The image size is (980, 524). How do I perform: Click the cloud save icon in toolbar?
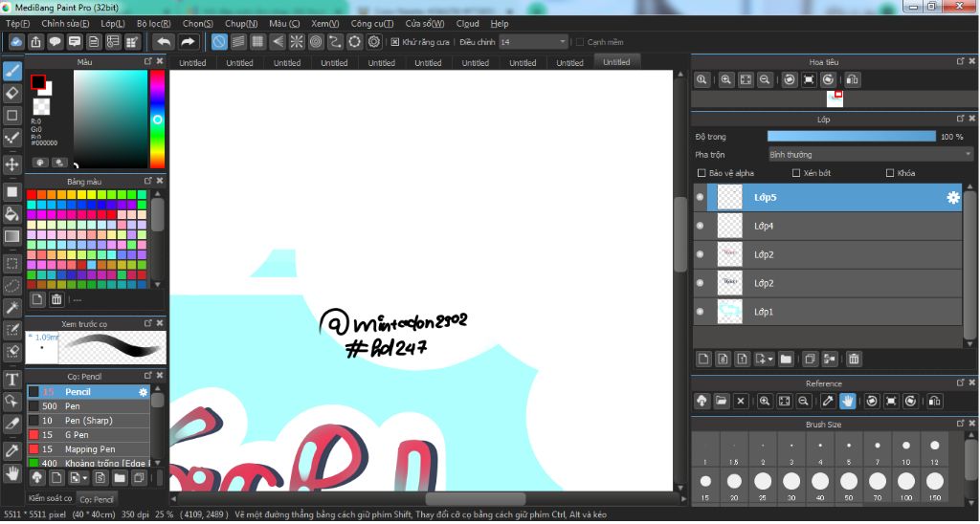(x=16, y=42)
